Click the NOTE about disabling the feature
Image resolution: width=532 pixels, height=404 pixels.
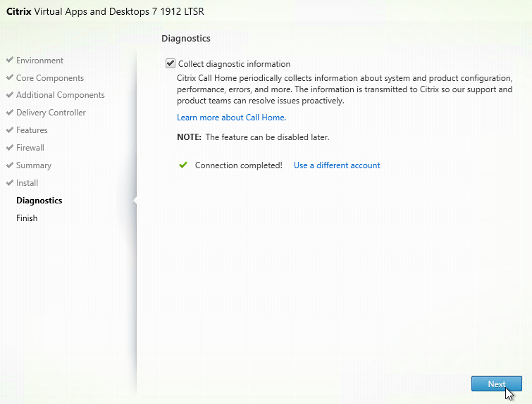253,137
